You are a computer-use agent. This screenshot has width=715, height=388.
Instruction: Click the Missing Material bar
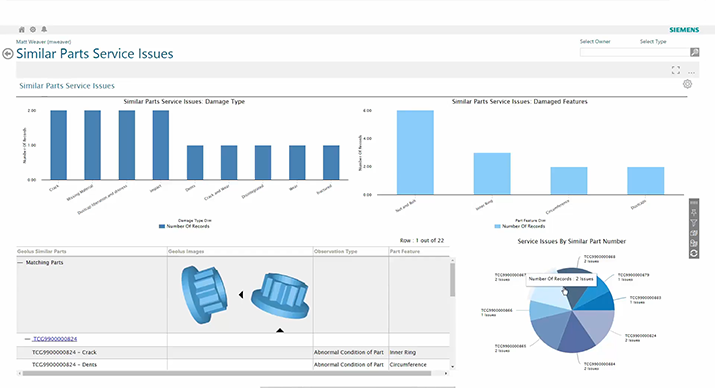coord(93,145)
